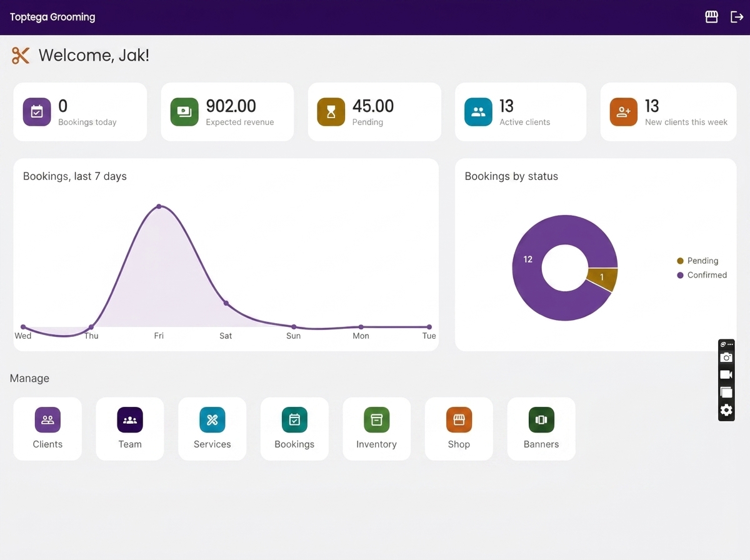Click the 45.00 pending value
Image resolution: width=750 pixels, height=560 pixels.
point(373,106)
